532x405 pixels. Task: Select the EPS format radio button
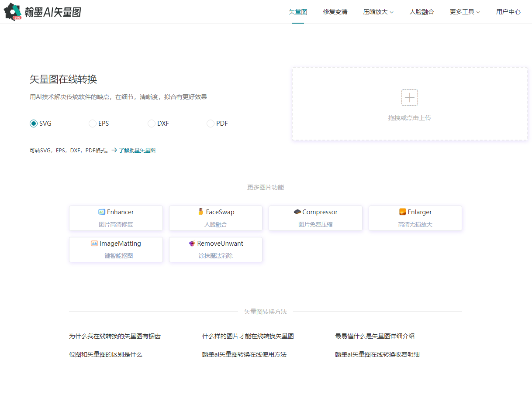(x=93, y=124)
